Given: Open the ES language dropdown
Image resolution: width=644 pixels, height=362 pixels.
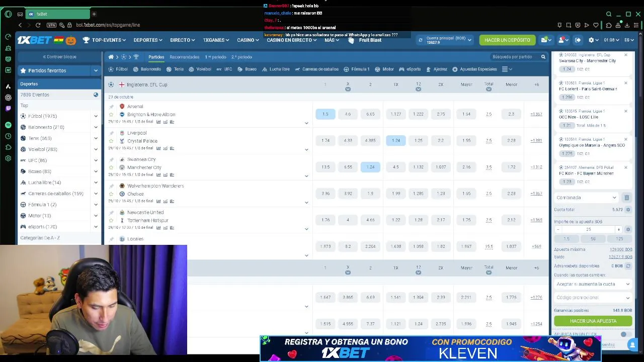Looking at the screenshot, I should 629,40.
